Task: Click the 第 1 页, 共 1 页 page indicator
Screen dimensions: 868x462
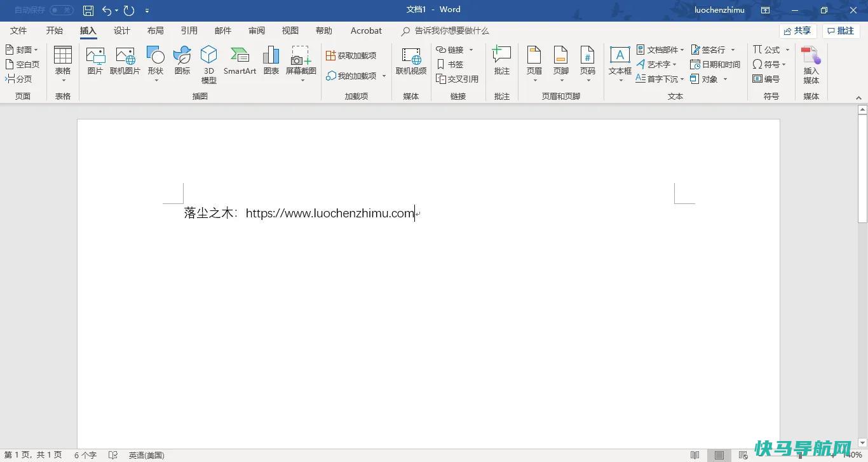Action: click(33, 455)
